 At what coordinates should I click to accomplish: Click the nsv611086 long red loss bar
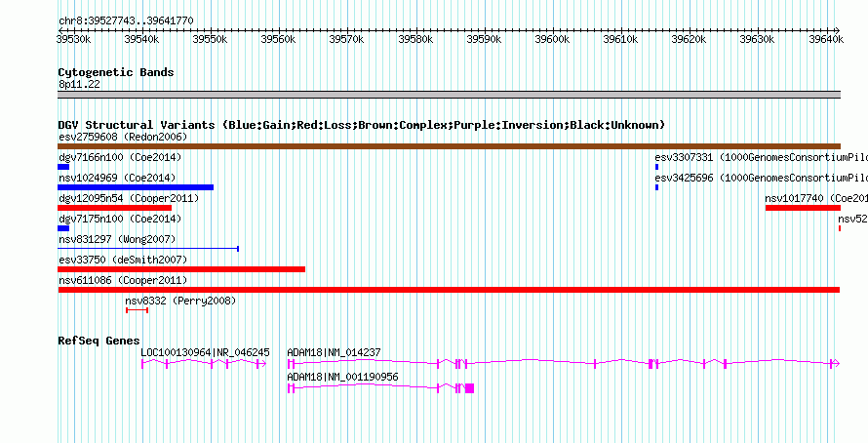tap(449, 290)
